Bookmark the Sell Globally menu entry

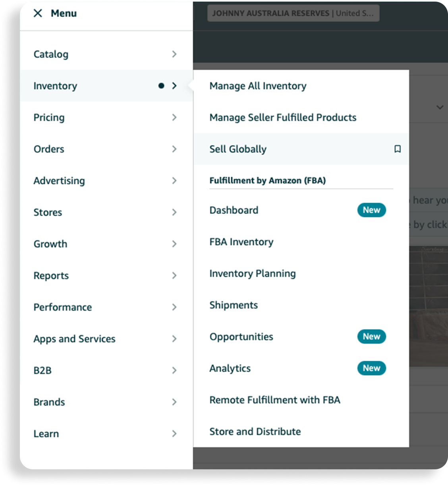coord(397,149)
